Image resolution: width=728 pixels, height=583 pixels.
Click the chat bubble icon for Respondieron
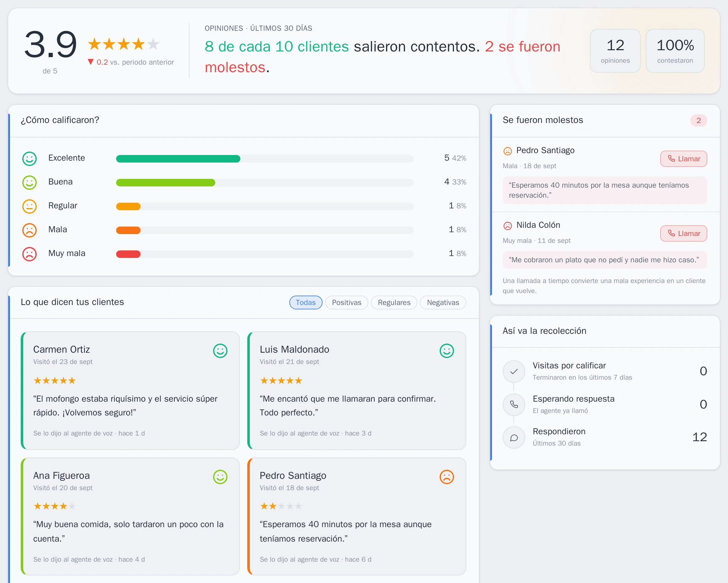point(514,437)
